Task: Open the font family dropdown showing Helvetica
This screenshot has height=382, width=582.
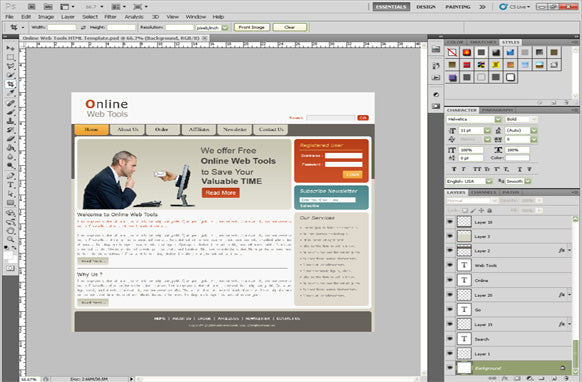Action: [498, 119]
